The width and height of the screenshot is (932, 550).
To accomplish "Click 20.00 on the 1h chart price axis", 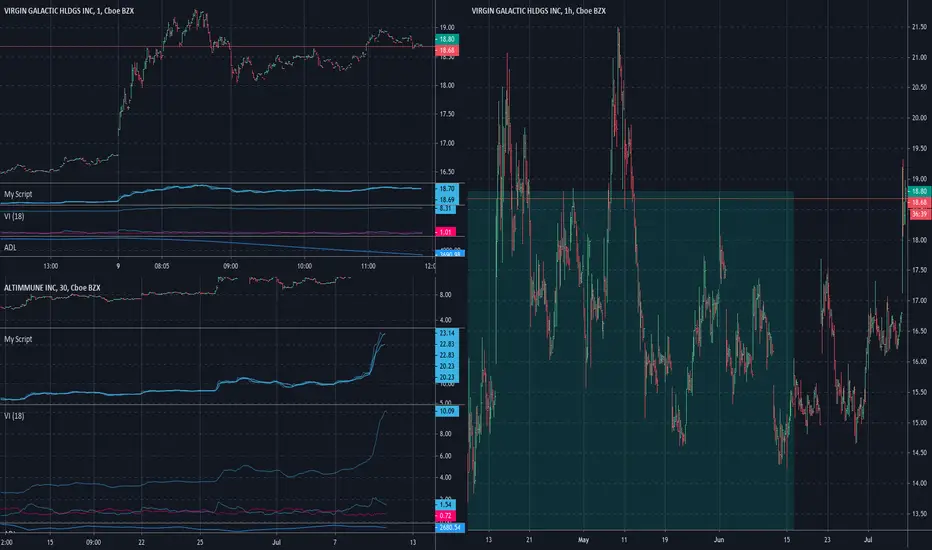I will tap(920, 118).
